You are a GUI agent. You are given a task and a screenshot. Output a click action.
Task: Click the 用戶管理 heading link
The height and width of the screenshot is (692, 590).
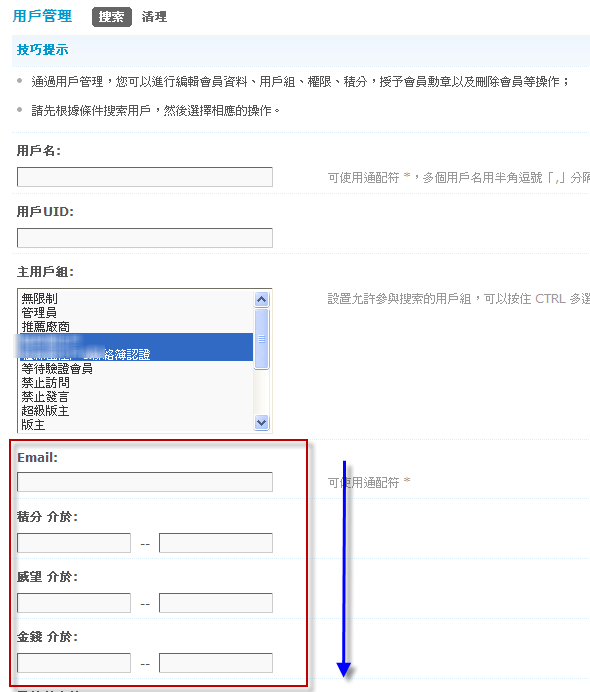42,16
